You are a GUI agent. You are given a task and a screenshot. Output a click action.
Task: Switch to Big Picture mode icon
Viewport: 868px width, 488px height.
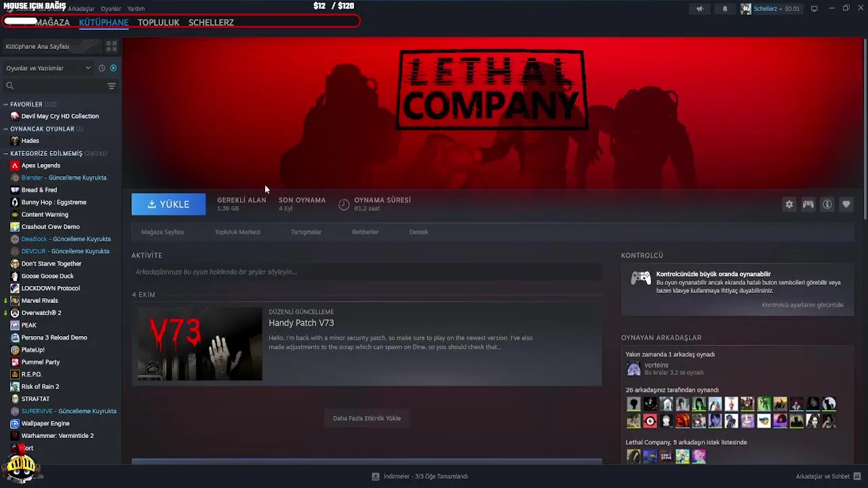(x=814, y=9)
